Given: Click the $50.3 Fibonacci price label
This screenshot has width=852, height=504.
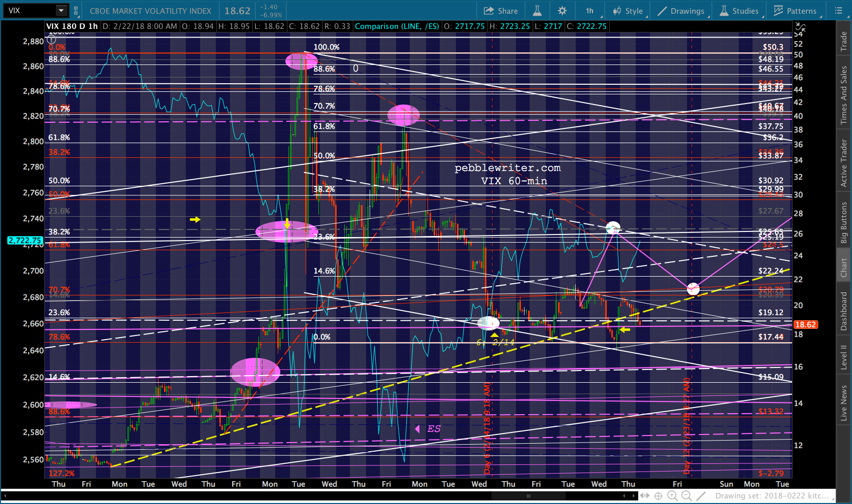Looking at the screenshot, I should tap(773, 47).
